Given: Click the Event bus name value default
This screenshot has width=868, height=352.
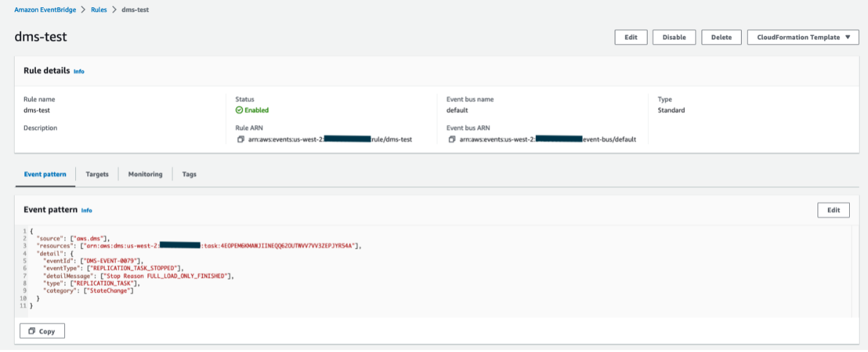Looking at the screenshot, I should coord(457,110).
